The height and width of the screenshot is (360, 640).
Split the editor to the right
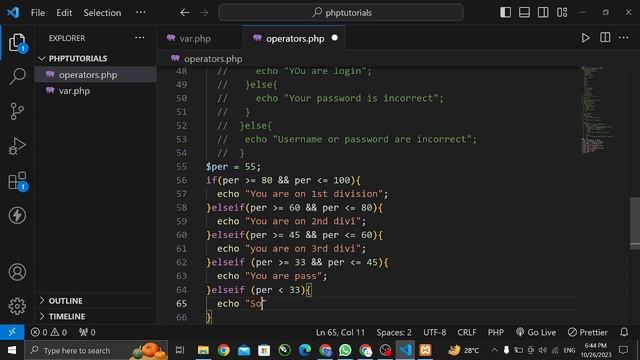[x=605, y=38]
